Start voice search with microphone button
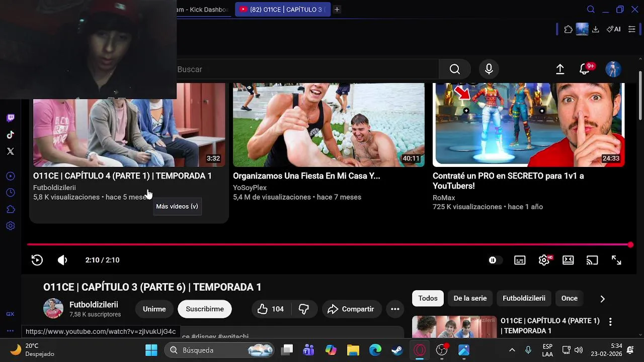The image size is (644, 362). (489, 69)
